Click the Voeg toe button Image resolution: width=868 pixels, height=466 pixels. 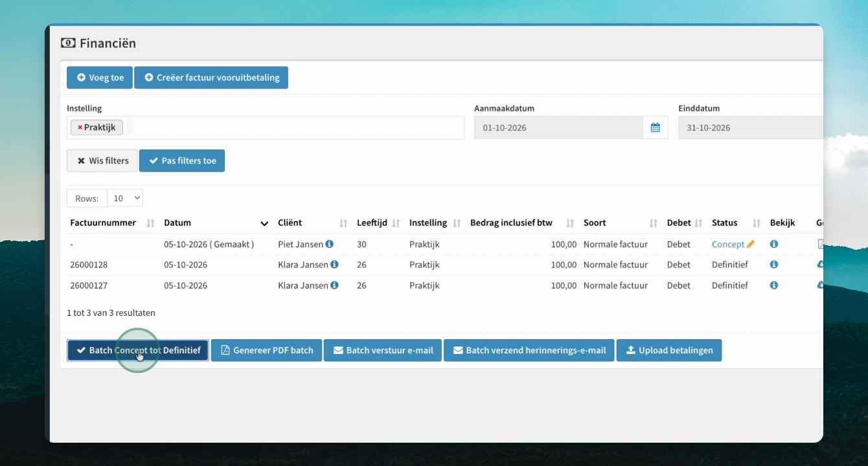[100, 78]
